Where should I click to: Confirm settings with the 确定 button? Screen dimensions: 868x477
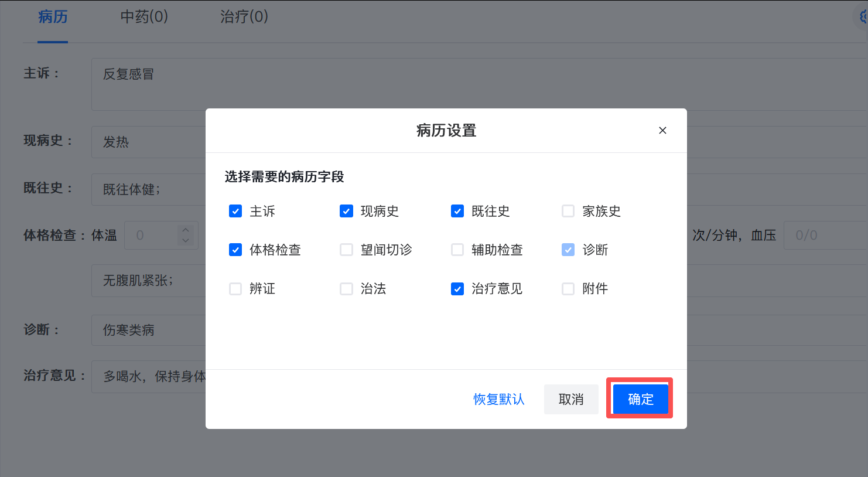pyautogui.click(x=640, y=399)
